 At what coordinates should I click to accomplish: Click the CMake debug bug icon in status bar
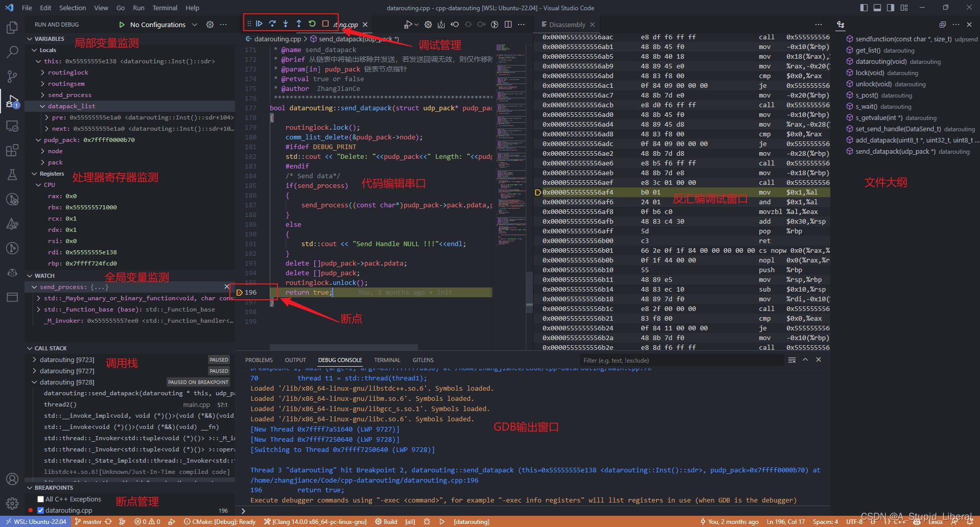(427, 522)
